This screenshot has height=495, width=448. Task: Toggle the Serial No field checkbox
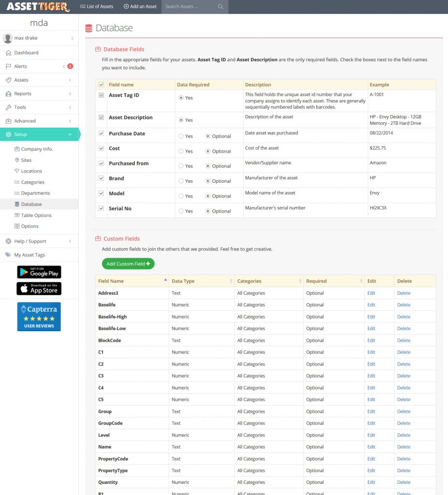(101, 208)
